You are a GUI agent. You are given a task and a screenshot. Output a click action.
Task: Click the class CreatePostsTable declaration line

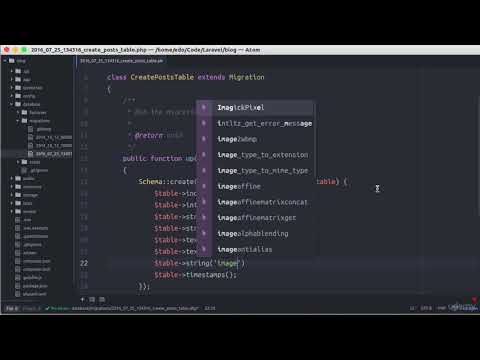[x=186, y=77]
